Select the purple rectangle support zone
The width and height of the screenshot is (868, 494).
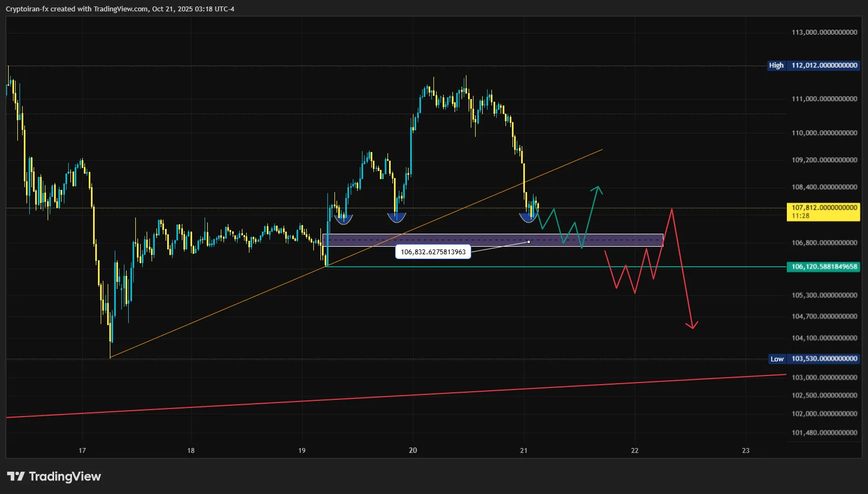click(595, 240)
